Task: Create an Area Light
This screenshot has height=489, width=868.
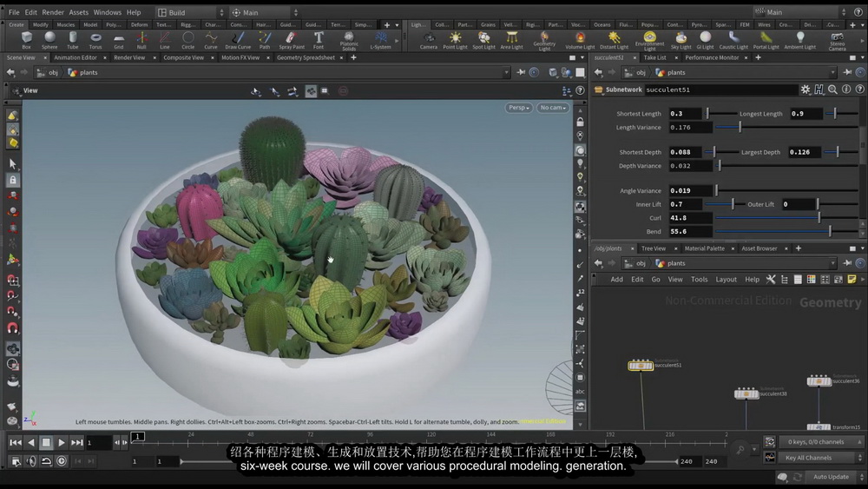Action: click(x=511, y=40)
